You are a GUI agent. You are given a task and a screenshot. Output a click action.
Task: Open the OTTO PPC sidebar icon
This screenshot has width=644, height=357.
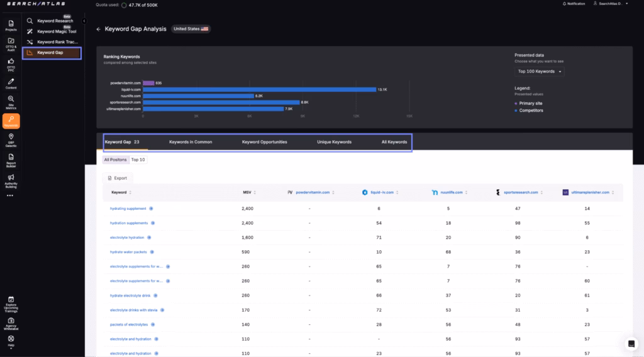click(11, 63)
